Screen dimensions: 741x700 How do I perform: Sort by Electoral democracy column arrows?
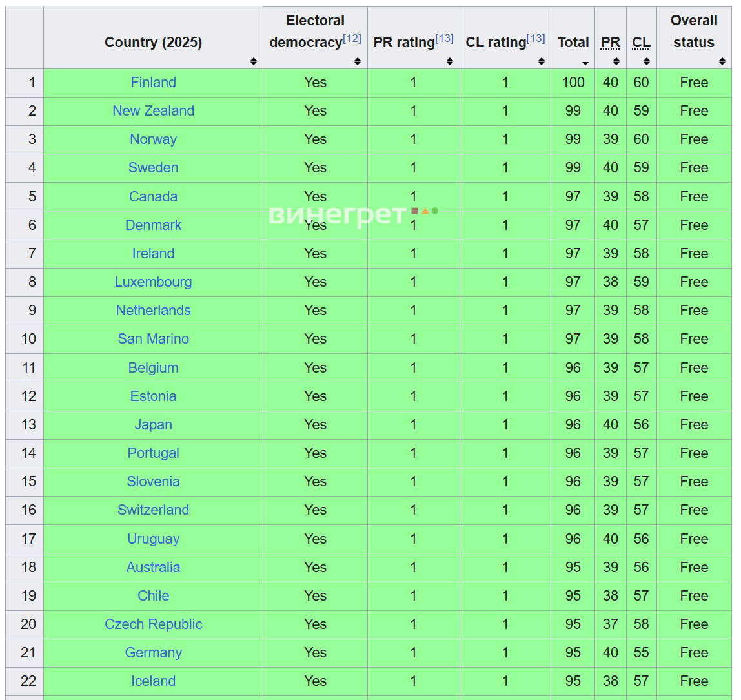pos(357,61)
